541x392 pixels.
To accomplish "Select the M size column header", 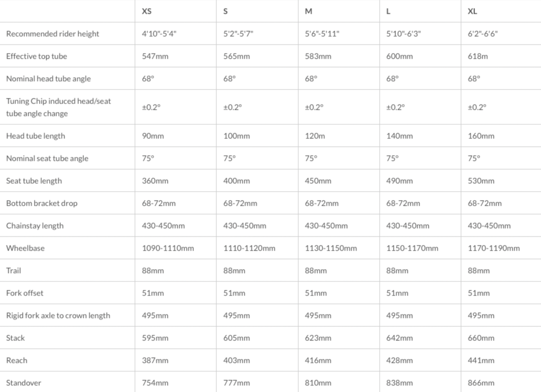I will pyautogui.click(x=309, y=11).
